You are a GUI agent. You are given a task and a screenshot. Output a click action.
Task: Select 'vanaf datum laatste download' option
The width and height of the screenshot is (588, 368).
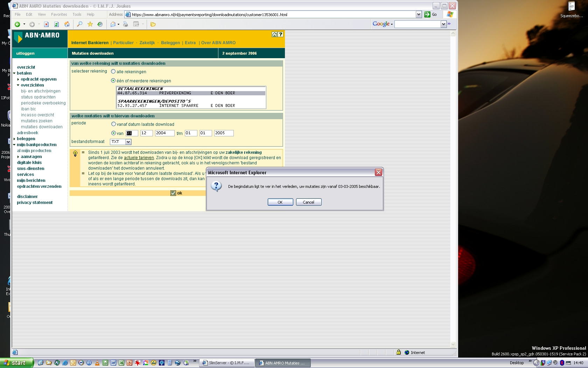(113, 124)
